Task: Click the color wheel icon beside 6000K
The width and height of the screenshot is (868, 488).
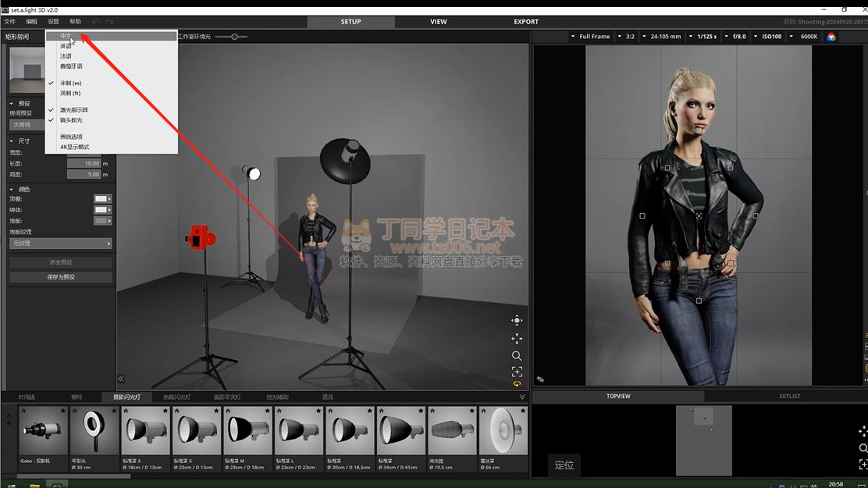Action: (831, 37)
